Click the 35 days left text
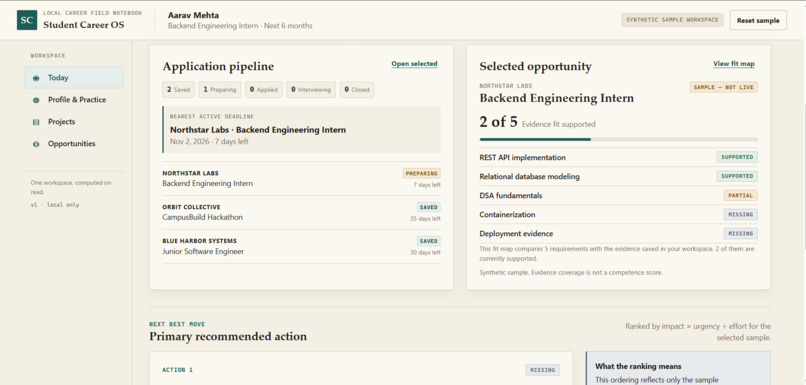The width and height of the screenshot is (806, 385). coord(425,218)
